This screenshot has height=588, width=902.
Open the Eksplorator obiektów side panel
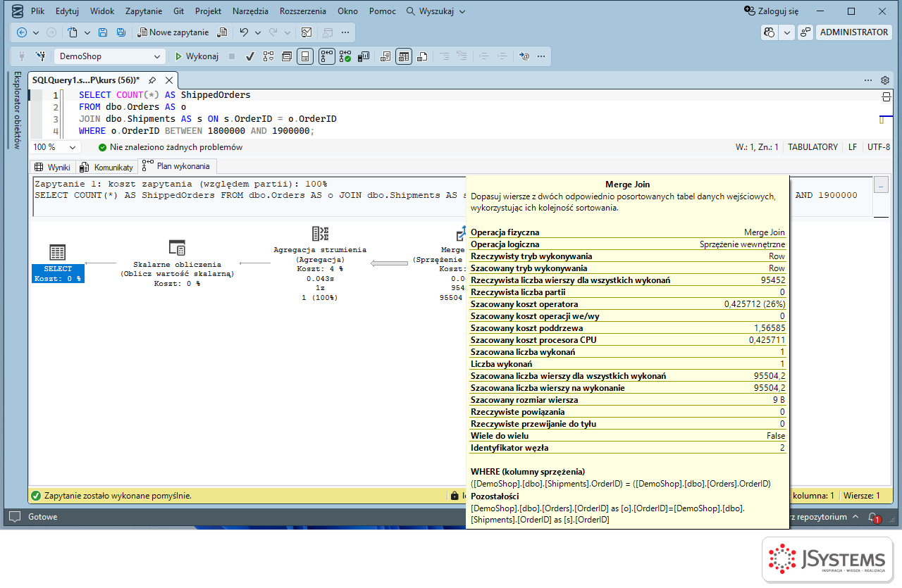pos(18,110)
